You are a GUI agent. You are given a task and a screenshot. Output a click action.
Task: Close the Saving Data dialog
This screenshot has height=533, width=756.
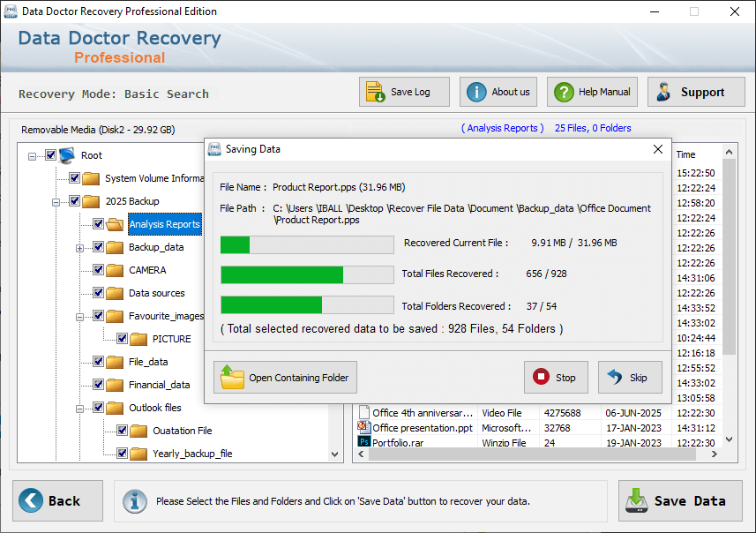tap(658, 149)
